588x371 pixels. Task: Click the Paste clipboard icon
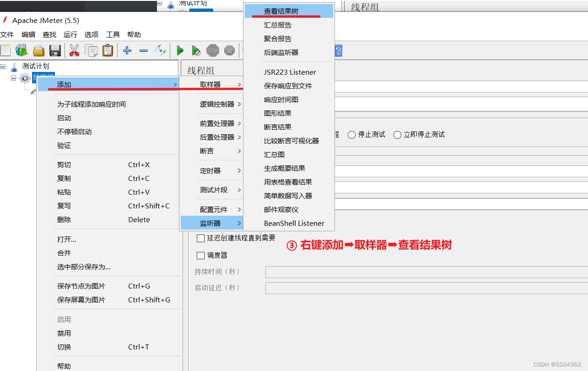(108, 50)
